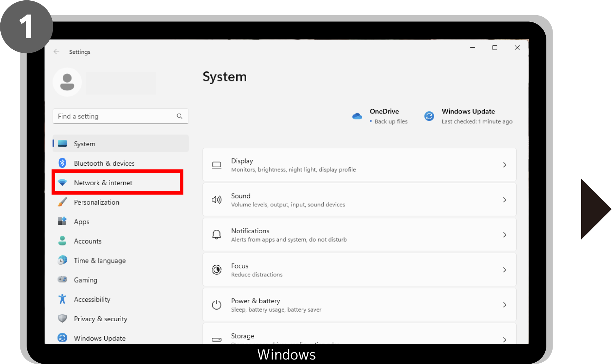Click the Accessibility figure icon
Viewport: 612px width, 364px height.
[x=63, y=299]
